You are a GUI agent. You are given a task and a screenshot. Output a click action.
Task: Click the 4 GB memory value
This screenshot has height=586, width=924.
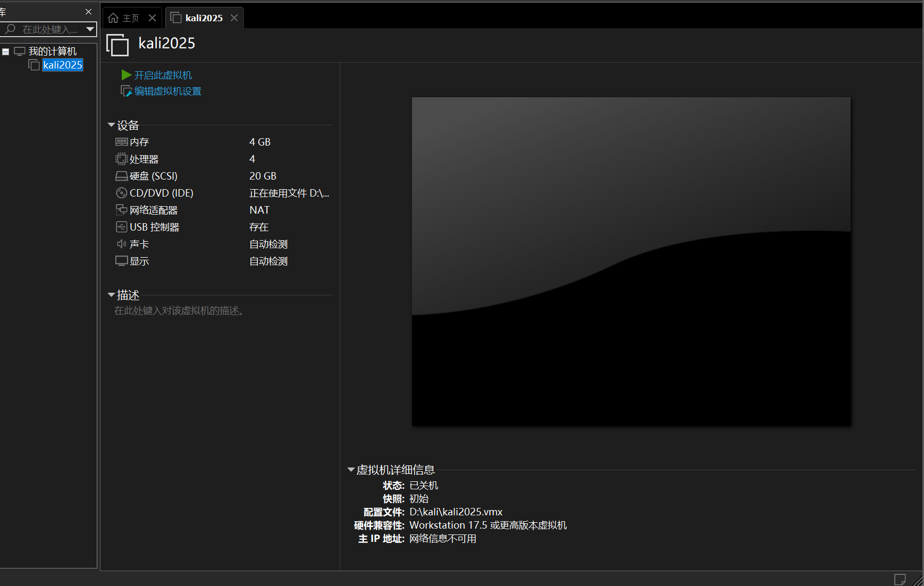point(260,142)
